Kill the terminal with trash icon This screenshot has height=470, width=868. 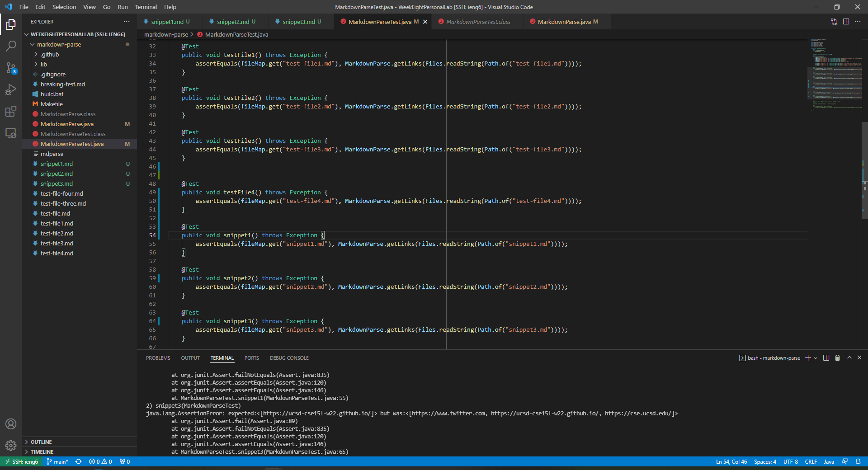click(x=837, y=358)
